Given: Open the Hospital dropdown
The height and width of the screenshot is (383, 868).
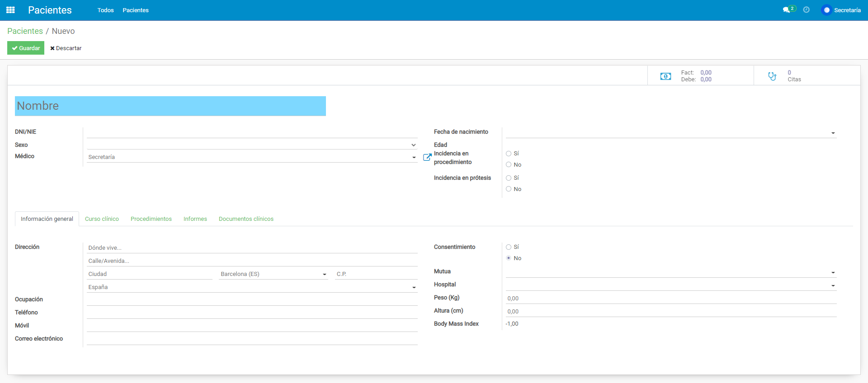Looking at the screenshot, I should tap(671, 285).
